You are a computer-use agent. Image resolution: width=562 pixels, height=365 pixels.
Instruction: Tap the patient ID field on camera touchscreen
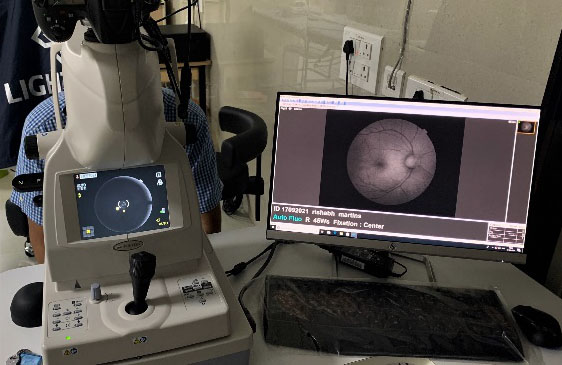pos(89,176)
